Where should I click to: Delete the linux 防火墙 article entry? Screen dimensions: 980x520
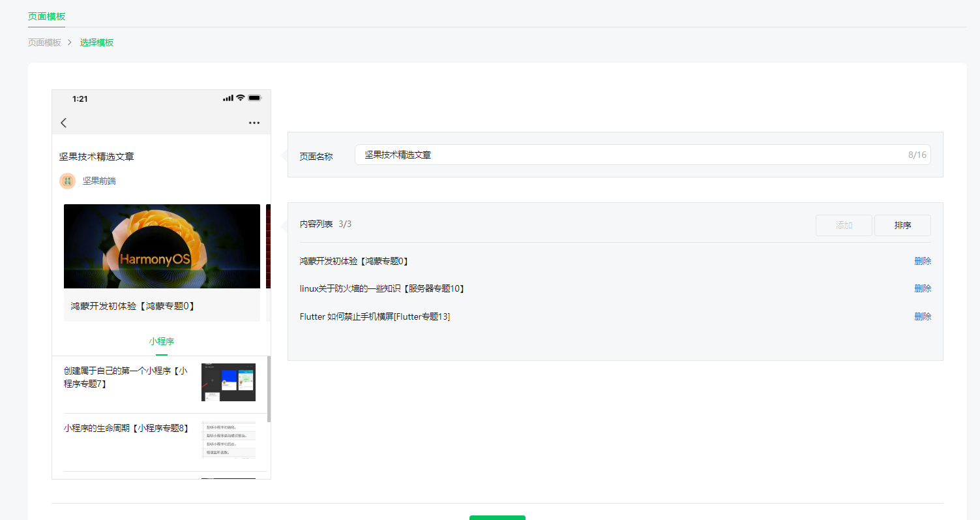click(x=923, y=288)
